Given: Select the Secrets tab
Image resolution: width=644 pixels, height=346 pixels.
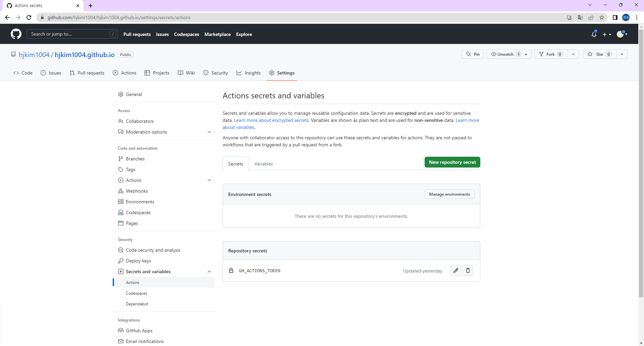Looking at the screenshot, I should 235,164.
